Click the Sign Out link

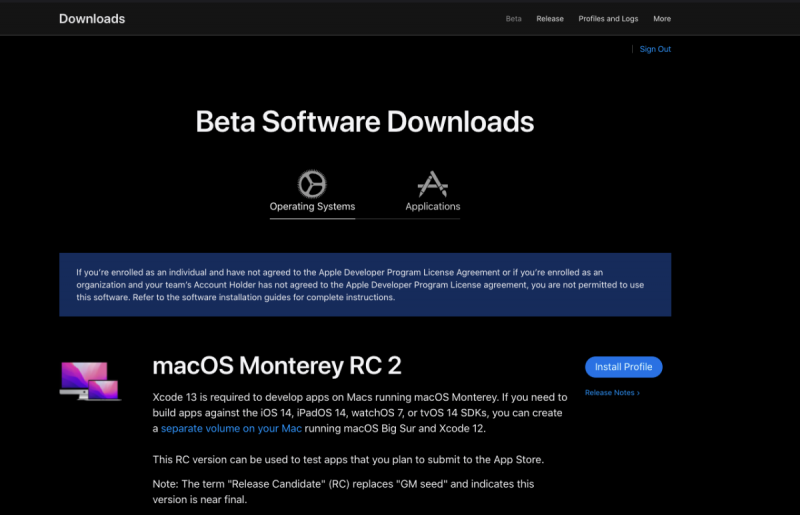pyautogui.click(x=655, y=49)
